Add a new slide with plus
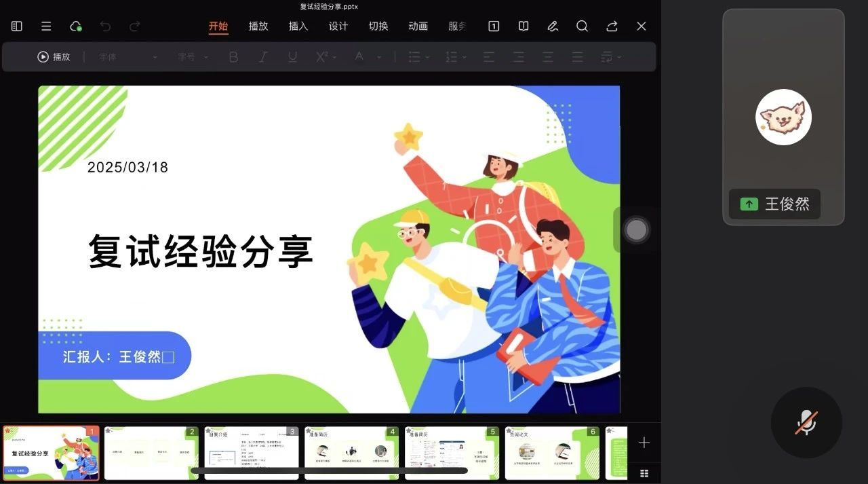868x484 pixels. click(x=644, y=443)
